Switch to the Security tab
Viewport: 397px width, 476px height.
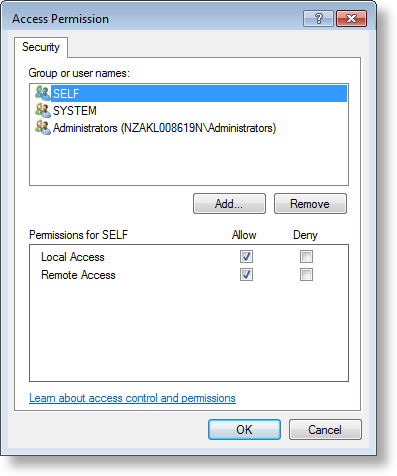(x=41, y=47)
